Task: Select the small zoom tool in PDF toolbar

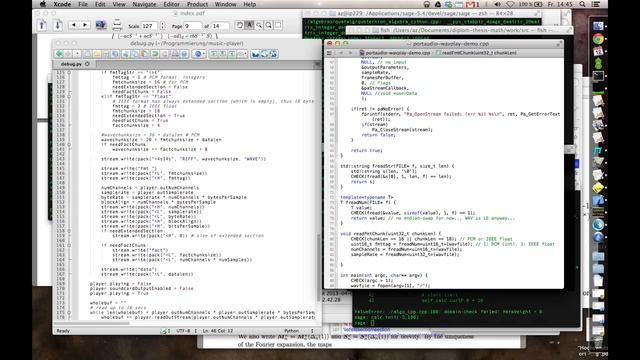Action: pyautogui.click(x=259, y=25)
